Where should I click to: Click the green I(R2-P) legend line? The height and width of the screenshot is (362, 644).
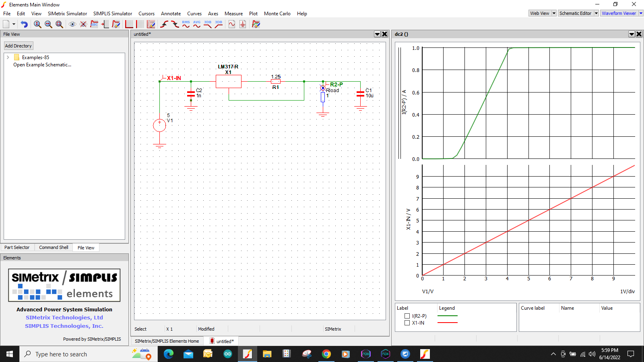(x=447, y=316)
